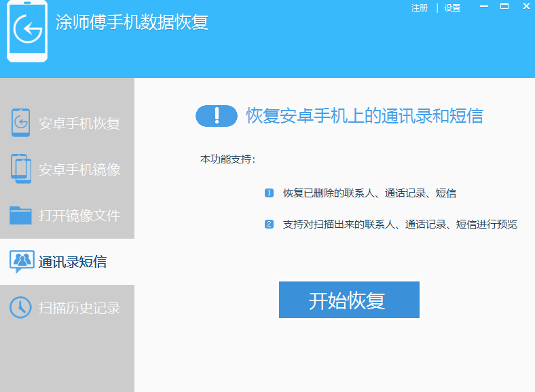Maximize the application window
The width and height of the screenshot is (535, 392).
pyautogui.click(x=504, y=7)
